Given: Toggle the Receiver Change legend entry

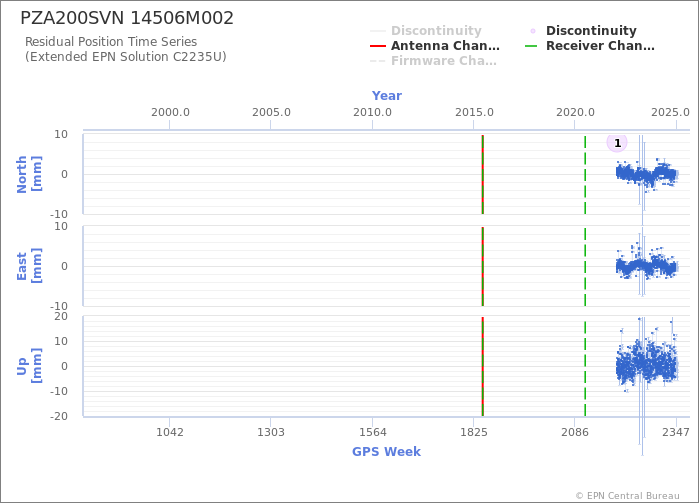Looking at the screenshot, I should click(x=590, y=46).
